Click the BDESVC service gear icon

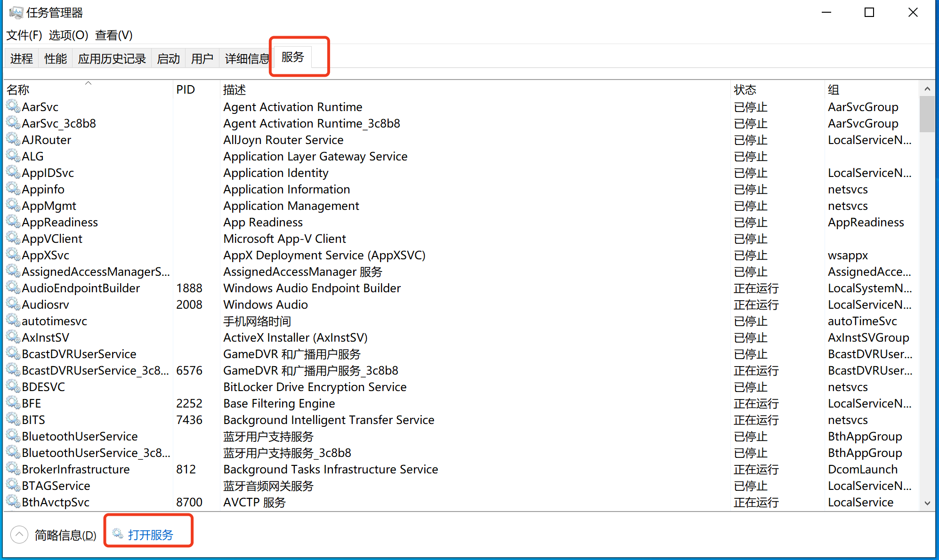click(x=13, y=387)
